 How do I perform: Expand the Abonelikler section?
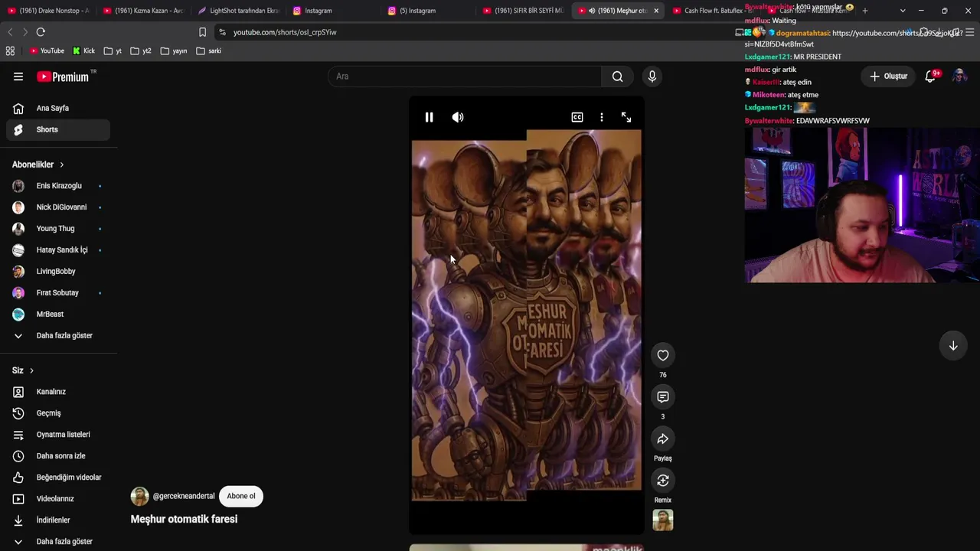tap(38, 165)
